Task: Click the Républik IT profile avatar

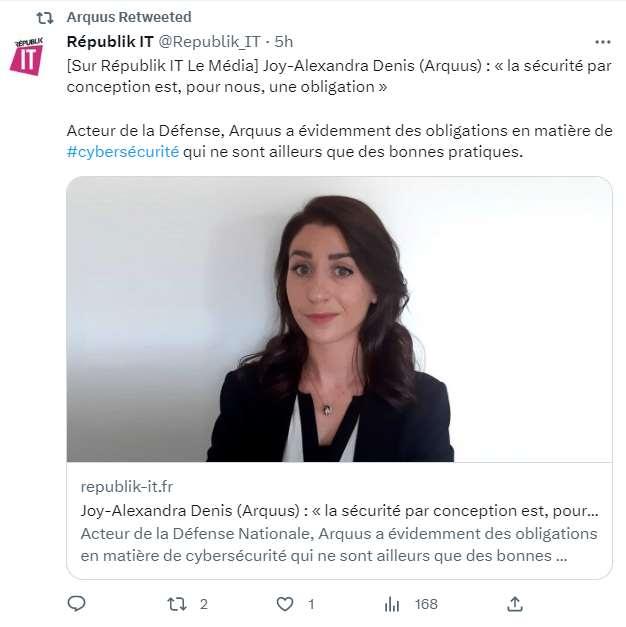Action: (26, 56)
